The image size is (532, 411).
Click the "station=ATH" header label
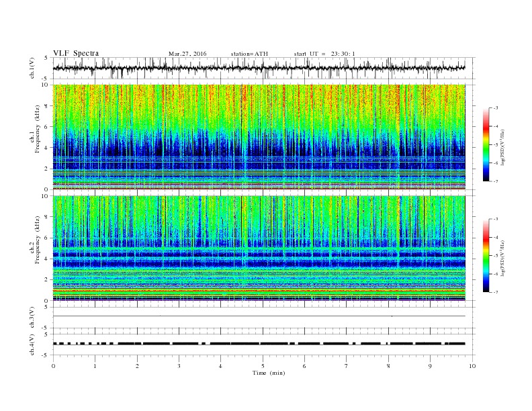[x=249, y=54]
